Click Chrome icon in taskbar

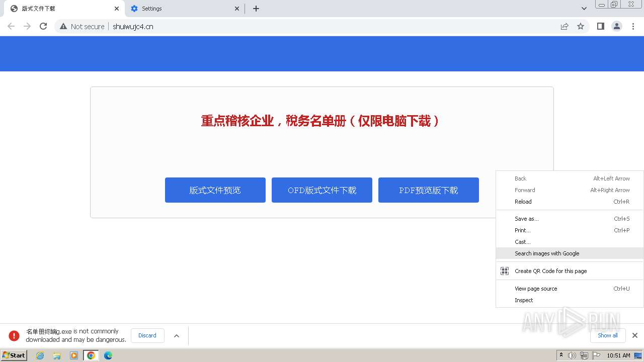tap(91, 355)
